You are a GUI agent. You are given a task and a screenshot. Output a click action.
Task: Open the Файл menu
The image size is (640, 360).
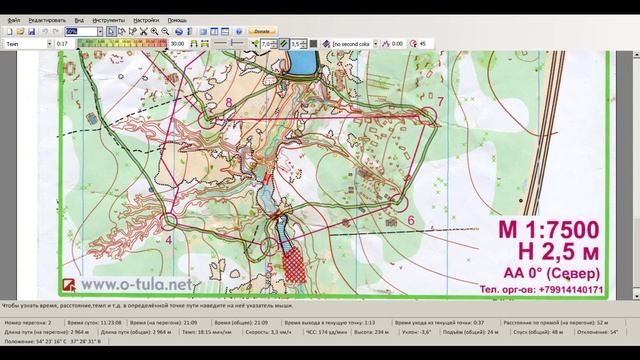pos(13,20)
